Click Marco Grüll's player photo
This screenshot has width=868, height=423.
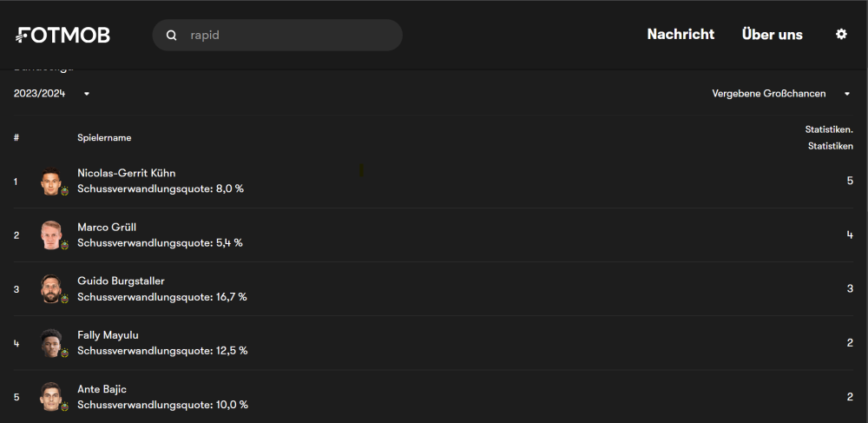coord(51,235)
